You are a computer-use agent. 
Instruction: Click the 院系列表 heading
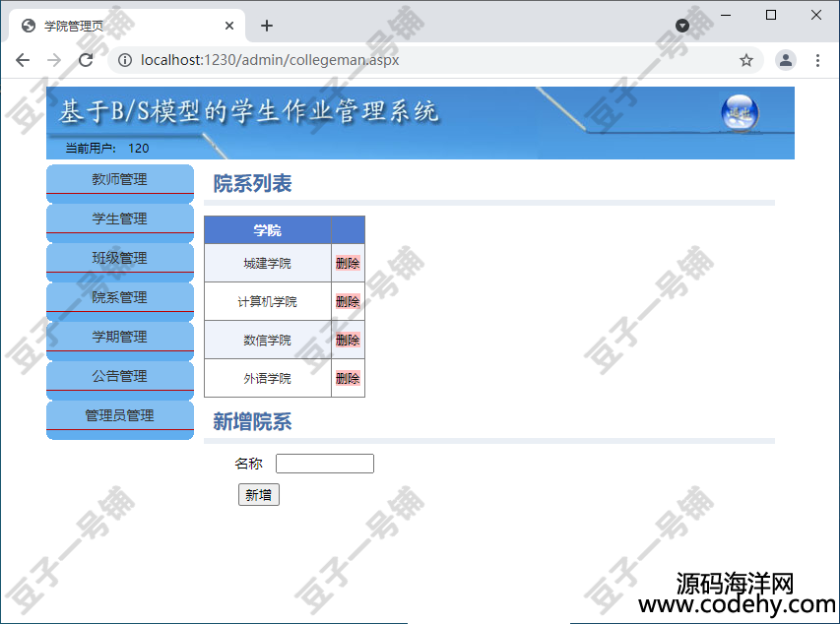pyautogui.click(x=252, y=184)
